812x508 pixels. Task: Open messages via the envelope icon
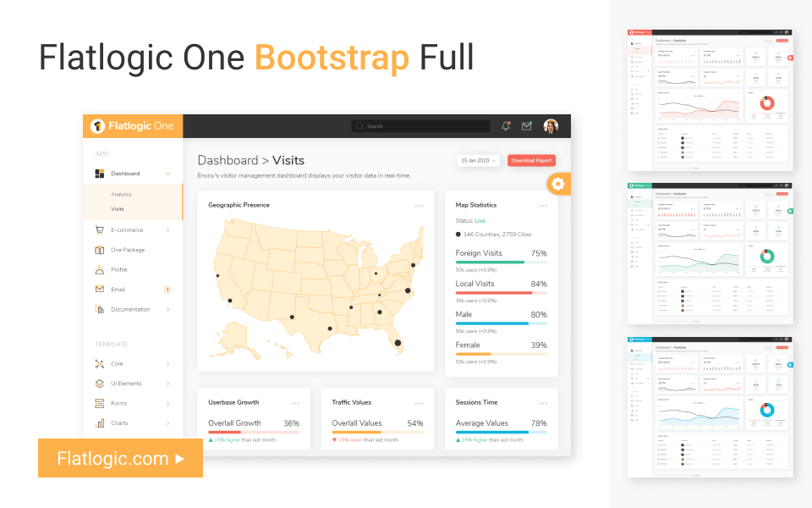[526, 125]
